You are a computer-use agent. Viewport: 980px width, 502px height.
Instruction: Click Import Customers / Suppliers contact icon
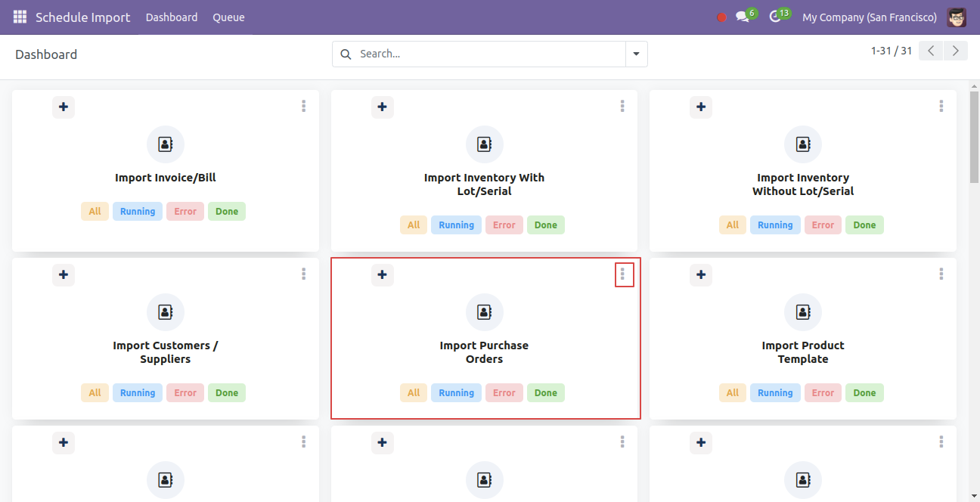[x=166, y=312]
